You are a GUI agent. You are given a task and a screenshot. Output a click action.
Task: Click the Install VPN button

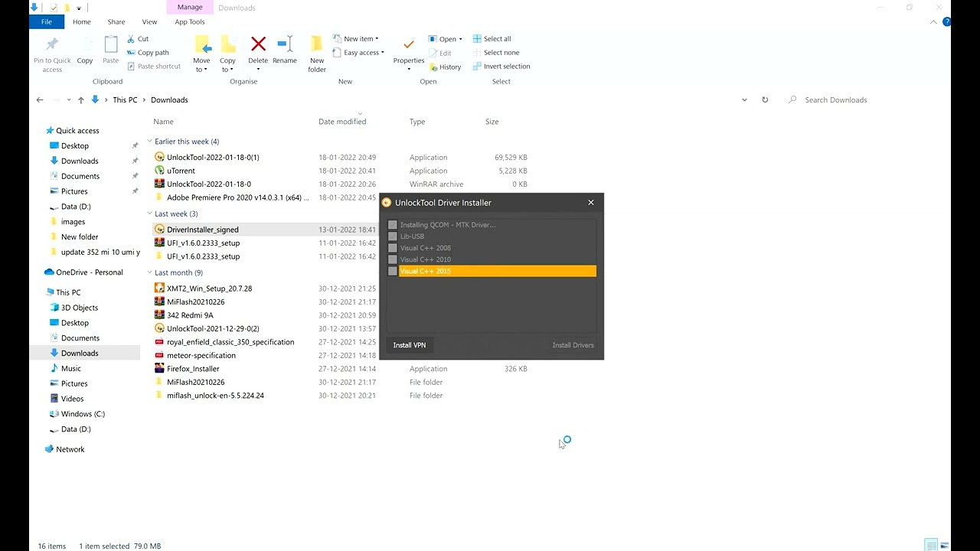click(410, 345)
